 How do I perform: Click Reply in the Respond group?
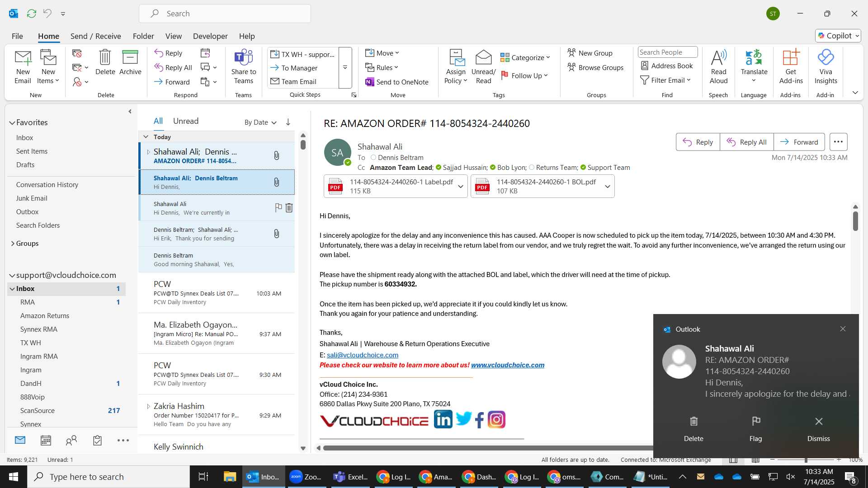click(168, 53)
